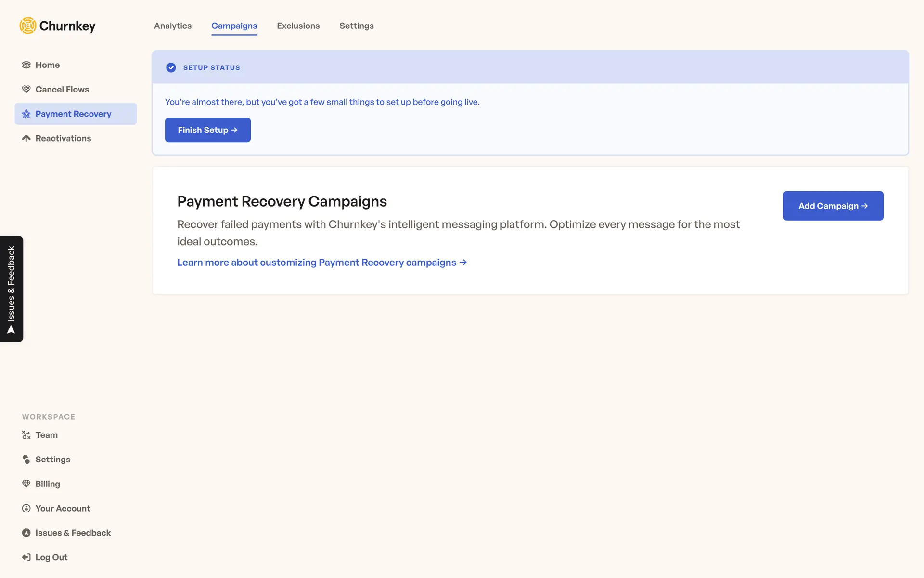
Task: Open the top Settings tab
Action: pyautogui.click(x=356, y=26)
